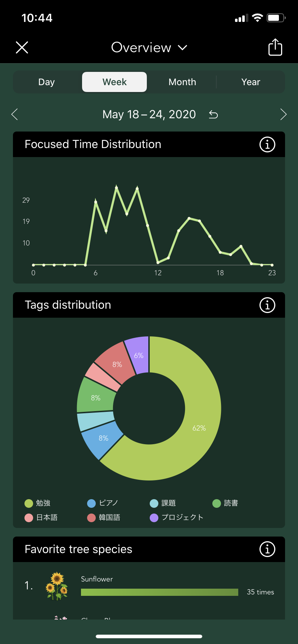Show info for Focused Time Distribution
This screenshot has width=298, height=644.
click(267, 144)
